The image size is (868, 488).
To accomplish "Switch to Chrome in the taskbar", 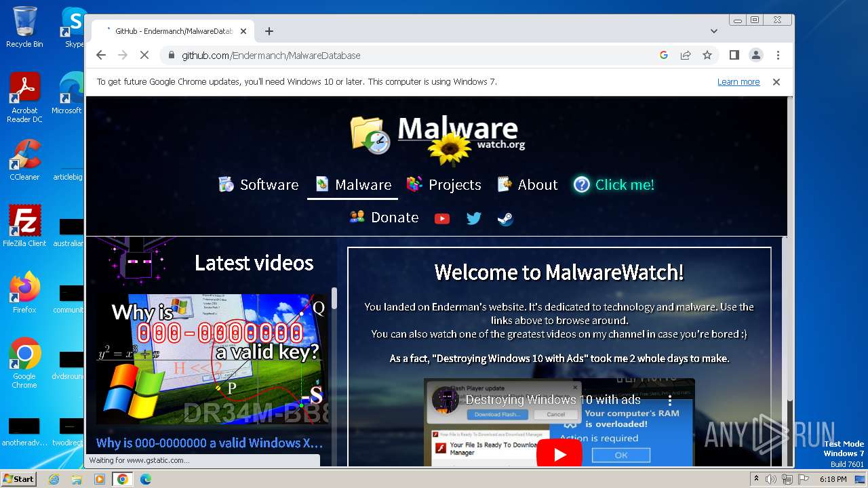I will coord(123,479).
